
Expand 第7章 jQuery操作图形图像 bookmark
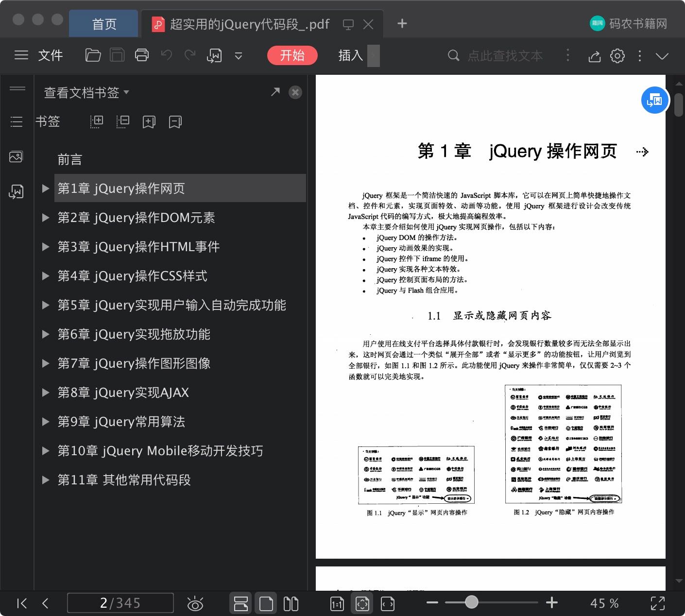click(46, 363)
